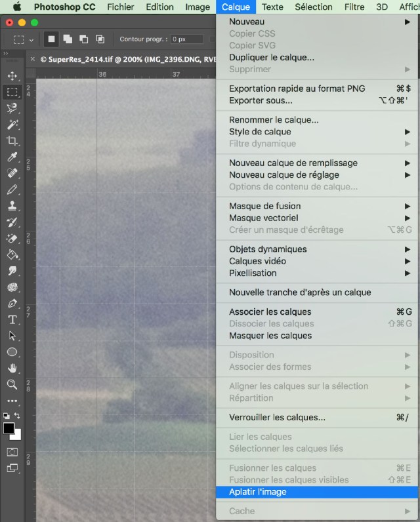Select the Pen tool

[x=12, y=304]
